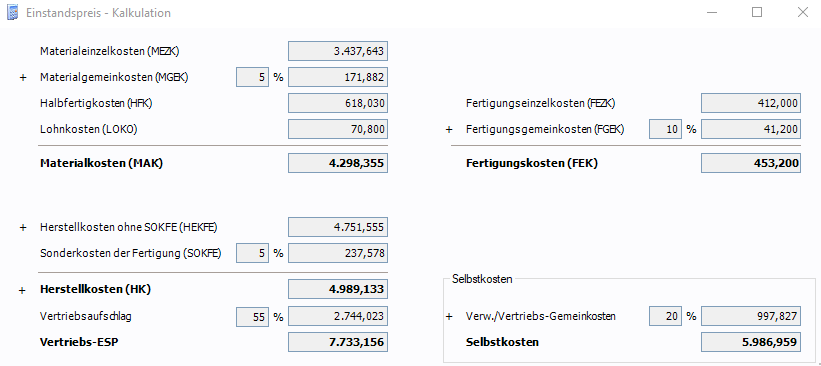The image size is (821, 366).
Task: Select the FGEK percentage field
Action: pos(665,129)
